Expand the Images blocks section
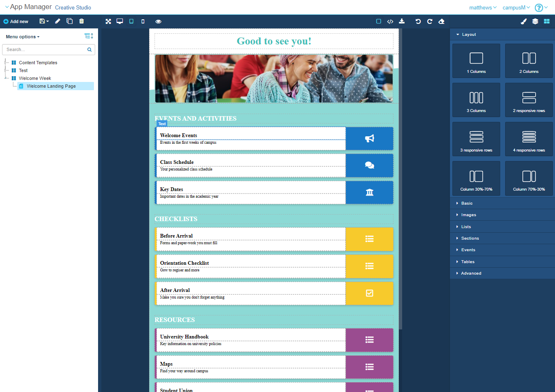This screenshot has height=392, width=555. coord(468,215)
